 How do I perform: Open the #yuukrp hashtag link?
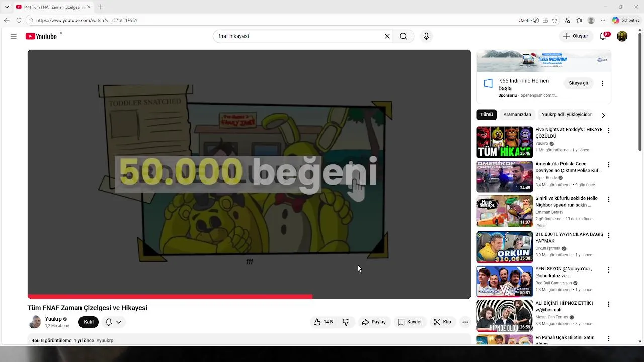click(105, 341)
